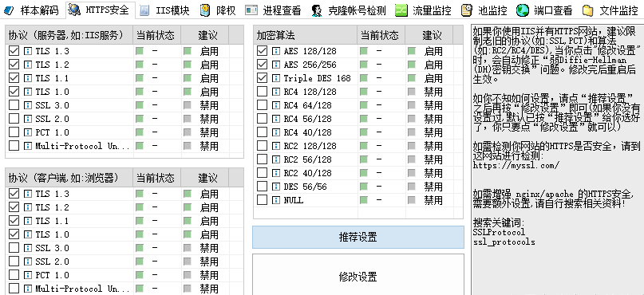Viewport: 644px width, 295px height.
Task: Open the 降权 tab
Action: [219, 10]
